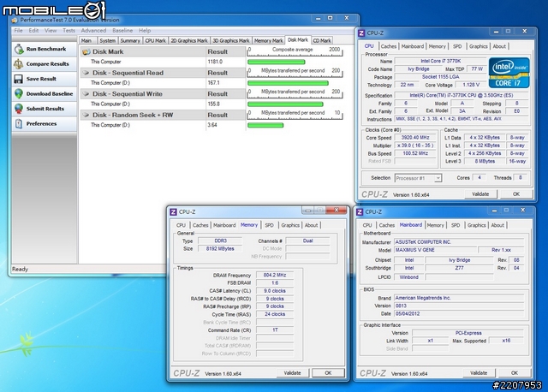This screenshot has height=392, width=548.
Task: Click the CPU-Z Z icon in Mainboard window
Action: [x=360, y=212]
